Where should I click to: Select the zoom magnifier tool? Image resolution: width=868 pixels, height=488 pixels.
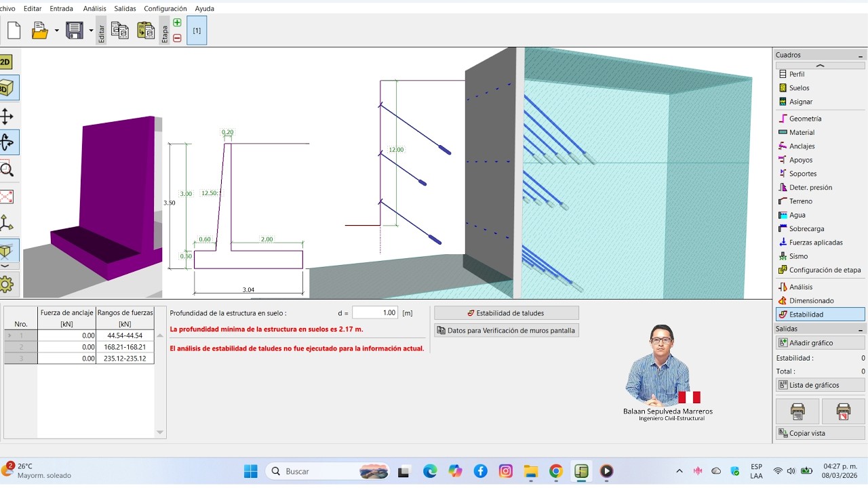6,169
